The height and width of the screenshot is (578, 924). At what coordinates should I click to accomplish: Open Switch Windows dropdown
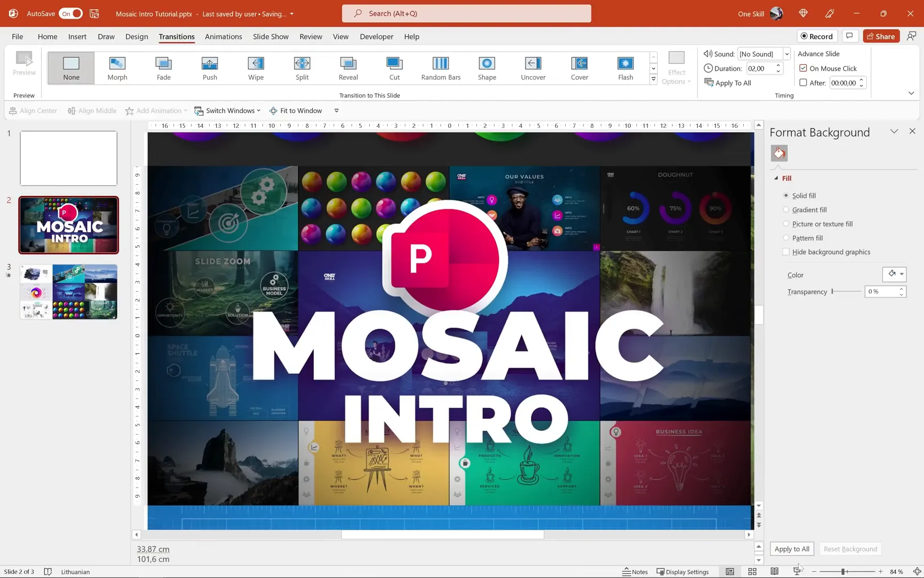tap(227, 111)
